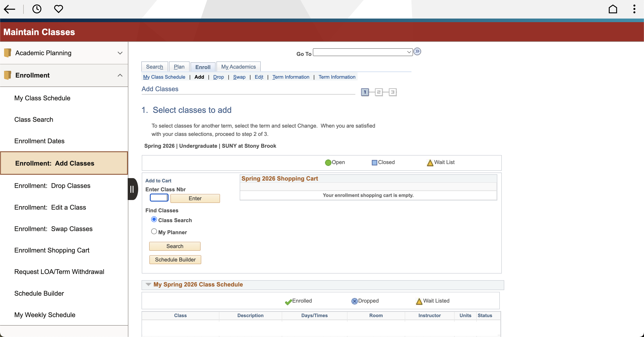This screenshot has width=644, height=337.
Task: Open Class Search in sidebar
Action: point(34,120)
